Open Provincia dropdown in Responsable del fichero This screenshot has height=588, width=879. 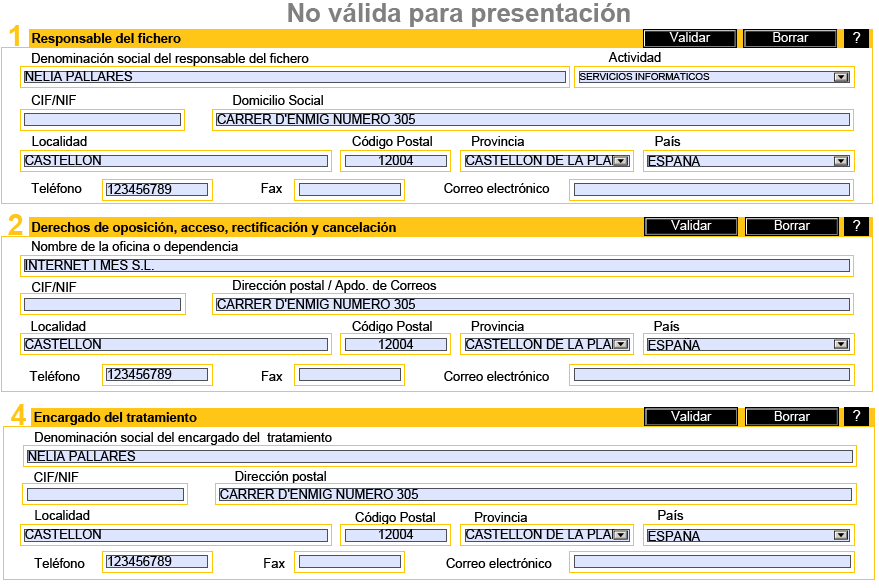click(621, 161)
